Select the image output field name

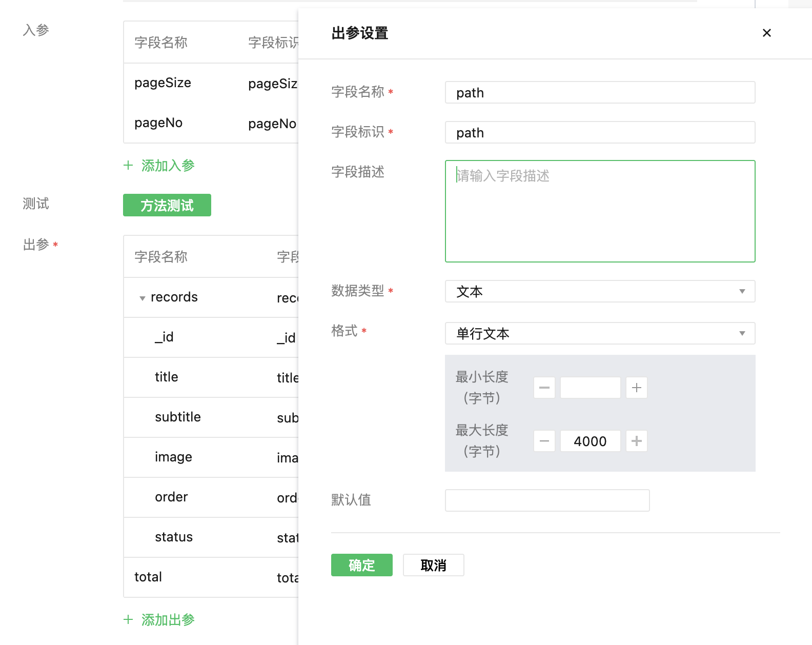pyautogui.click(x=173, y=457)
